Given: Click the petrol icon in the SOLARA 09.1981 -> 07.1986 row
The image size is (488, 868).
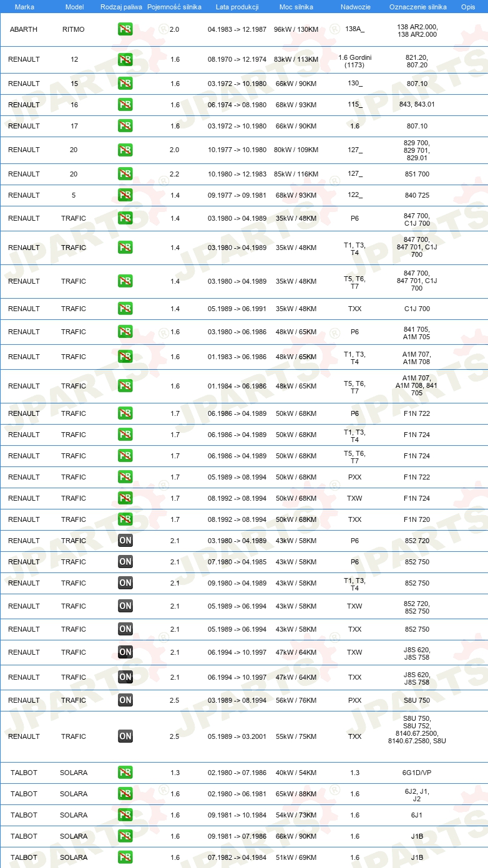Looking at the screenshot, I should (125, 836).
